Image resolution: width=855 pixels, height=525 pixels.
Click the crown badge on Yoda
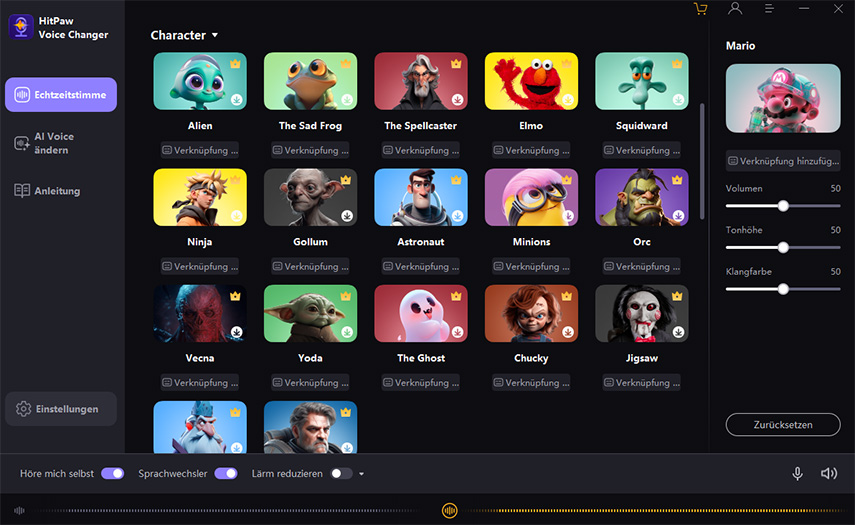tap(346, 296)
